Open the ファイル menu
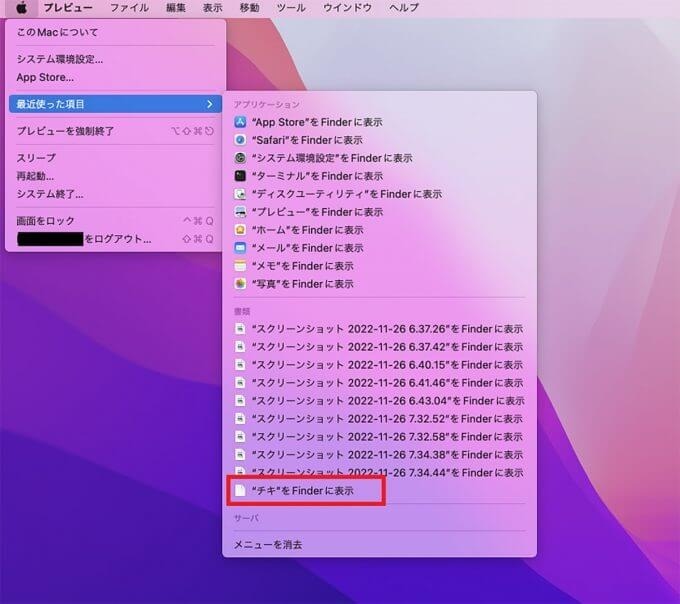Image resolution: width=680 pixels, height=604 pixels. pos(129,8)
